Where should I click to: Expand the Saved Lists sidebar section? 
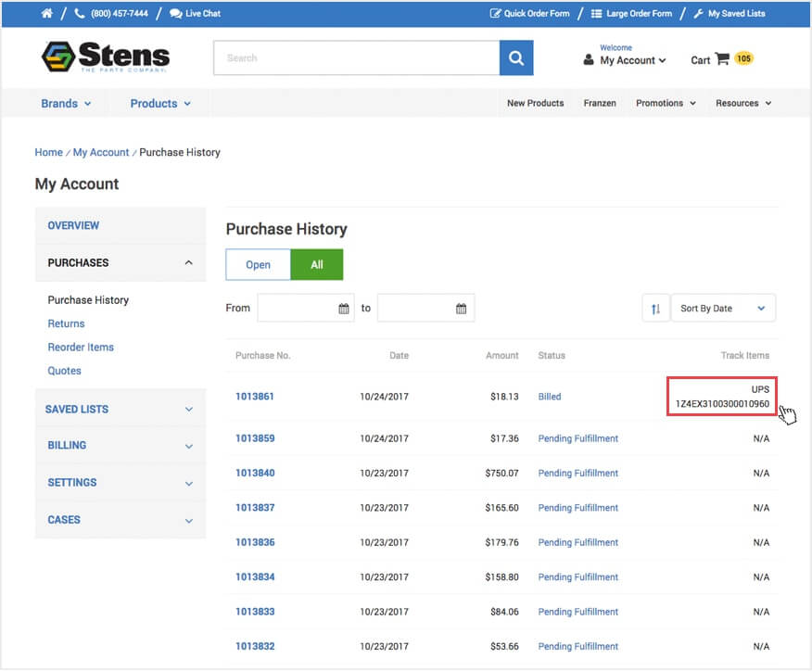pos(121,409)
